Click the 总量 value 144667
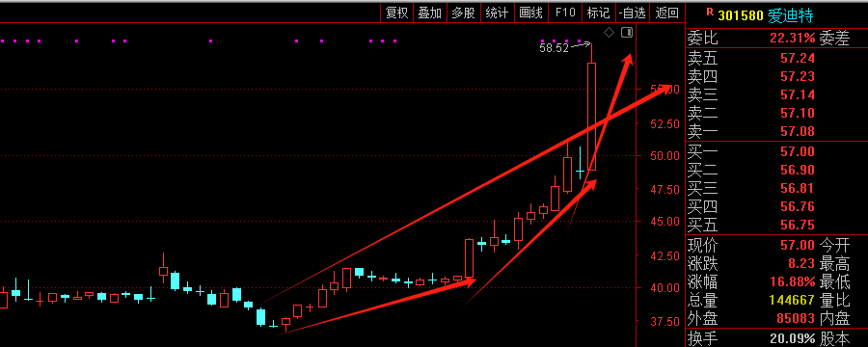 [x=792, y=300]
